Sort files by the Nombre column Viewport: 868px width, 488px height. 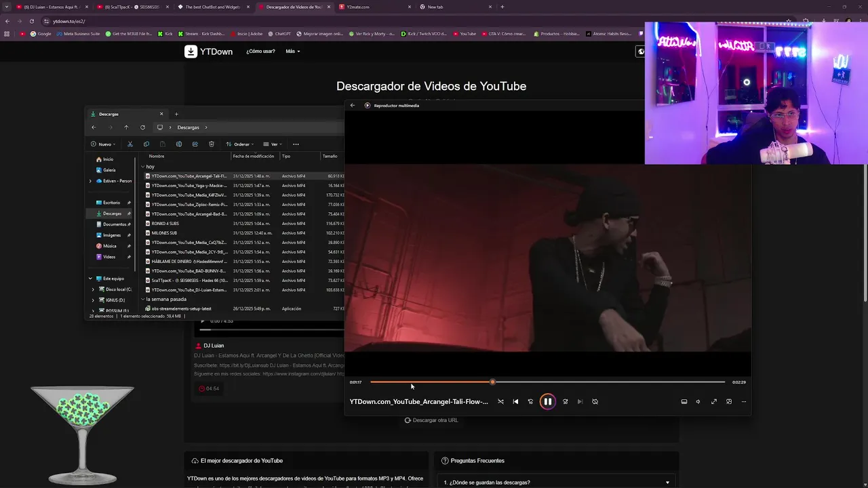click(157, 156)
